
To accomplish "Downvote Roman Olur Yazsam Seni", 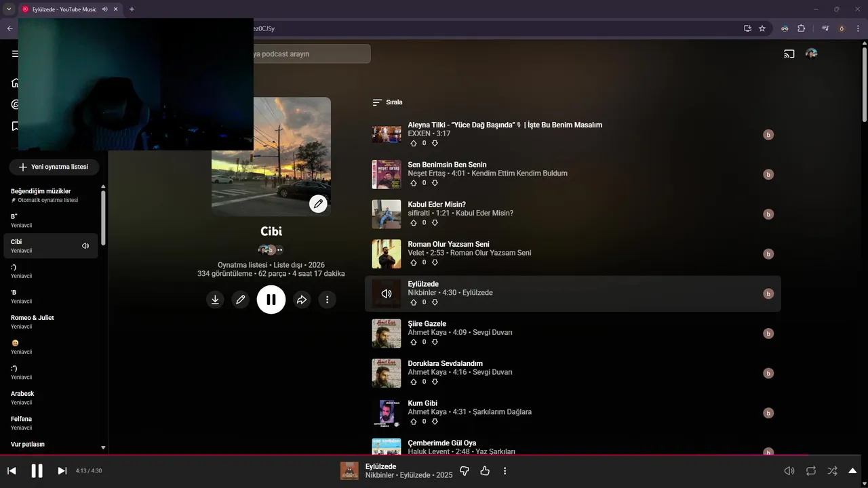I will (x=435, y=263).
